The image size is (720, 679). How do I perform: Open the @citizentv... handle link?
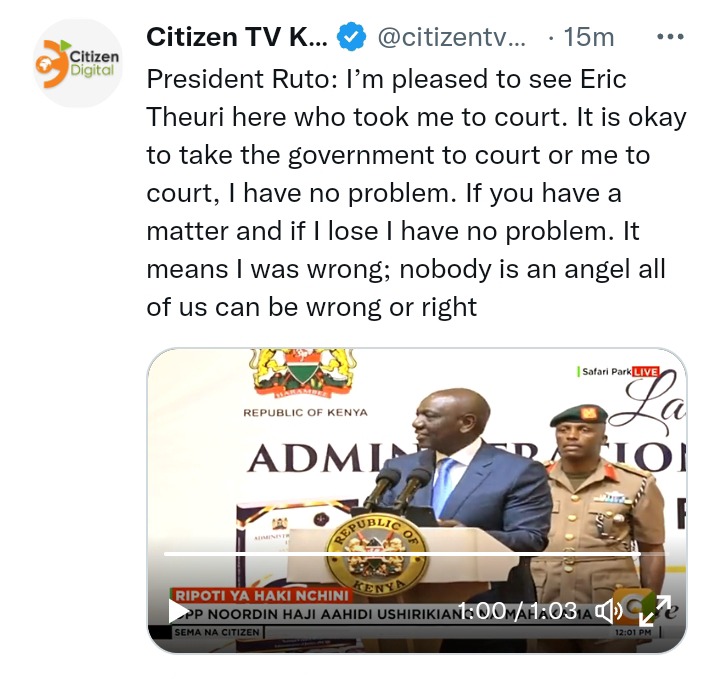point(451,37)
